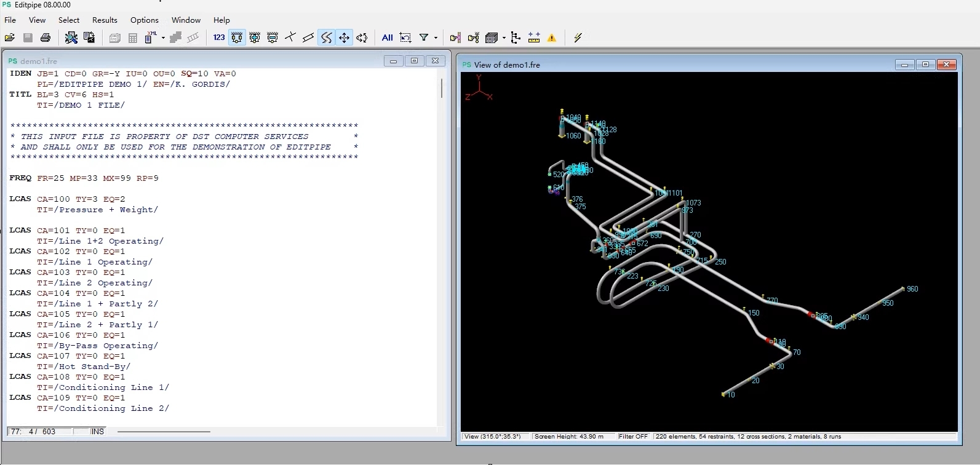Click the XML export icon
Image resolution: width=980 pixels, height=465 pixels.
(x=151, y=38)
